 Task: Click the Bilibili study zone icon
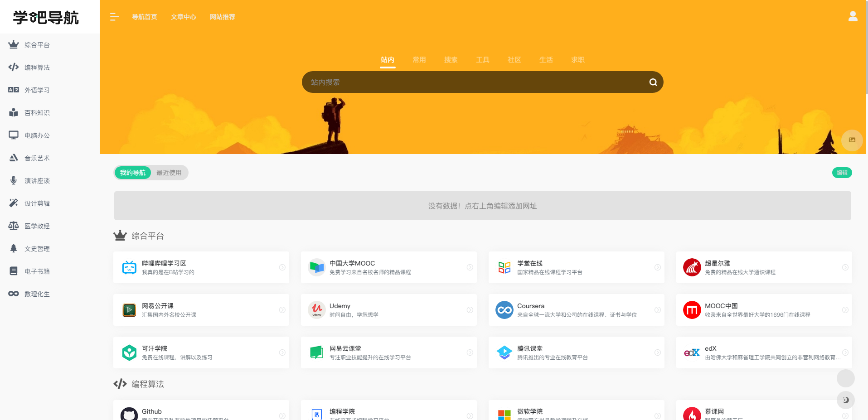129,267
